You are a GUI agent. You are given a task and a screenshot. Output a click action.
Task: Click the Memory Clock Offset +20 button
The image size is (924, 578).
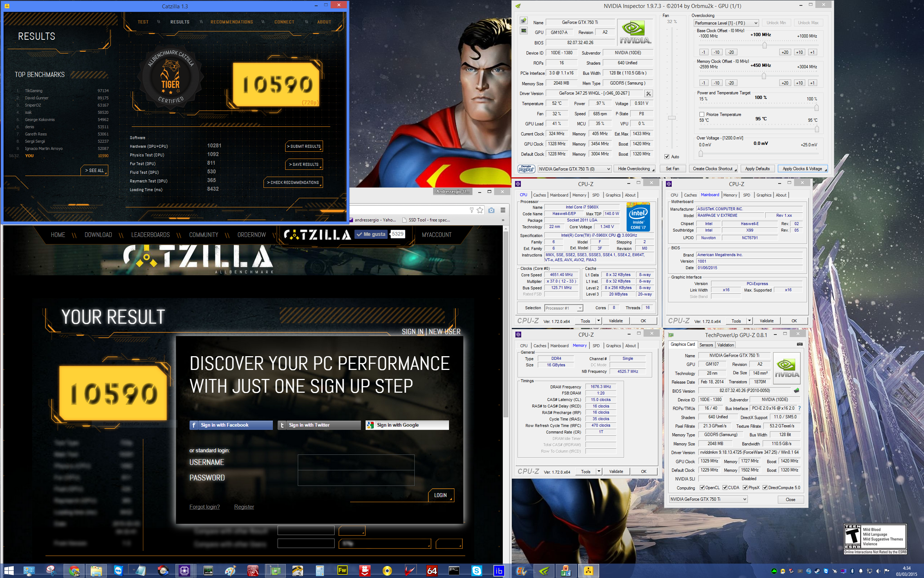[785, 83]
